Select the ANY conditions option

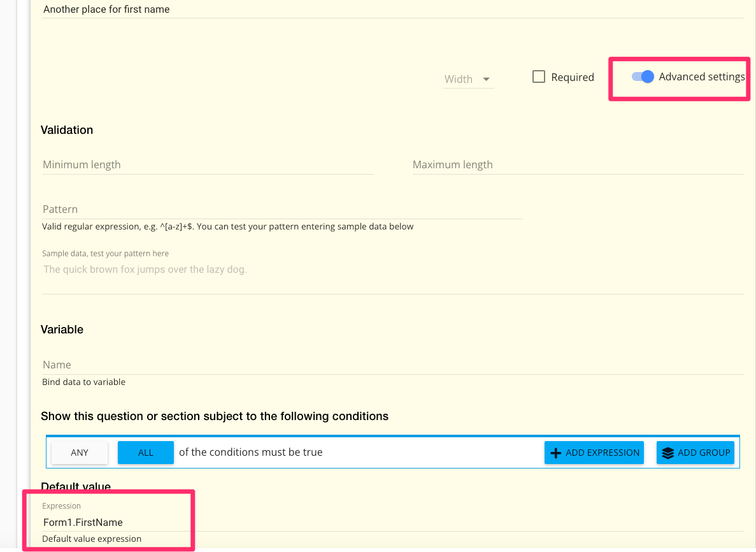[x=80, y=453]
